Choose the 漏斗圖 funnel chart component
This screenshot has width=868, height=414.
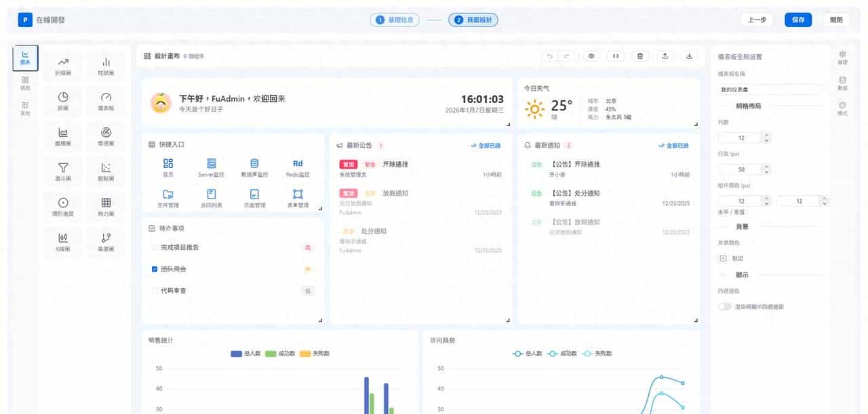click(63, 171)
